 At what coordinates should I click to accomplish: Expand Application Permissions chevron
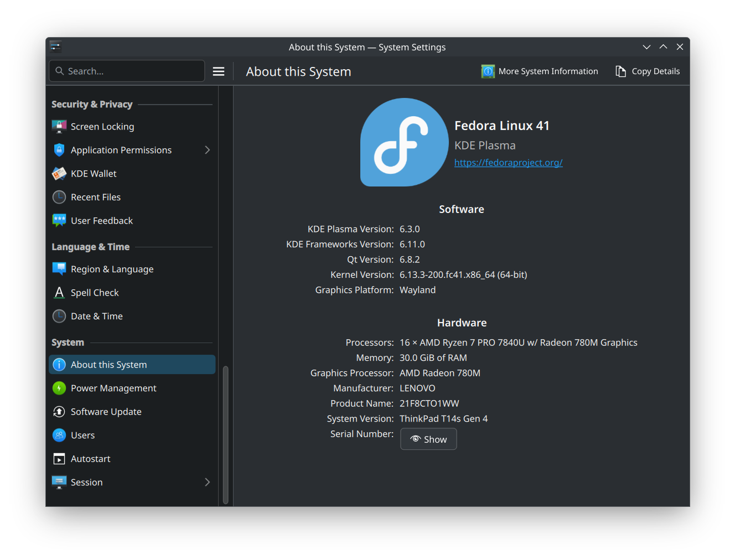point(207,150)
